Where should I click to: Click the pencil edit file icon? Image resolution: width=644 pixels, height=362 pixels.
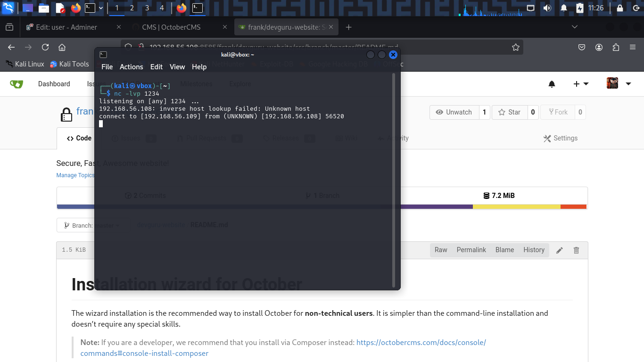(x=560, y=250)
